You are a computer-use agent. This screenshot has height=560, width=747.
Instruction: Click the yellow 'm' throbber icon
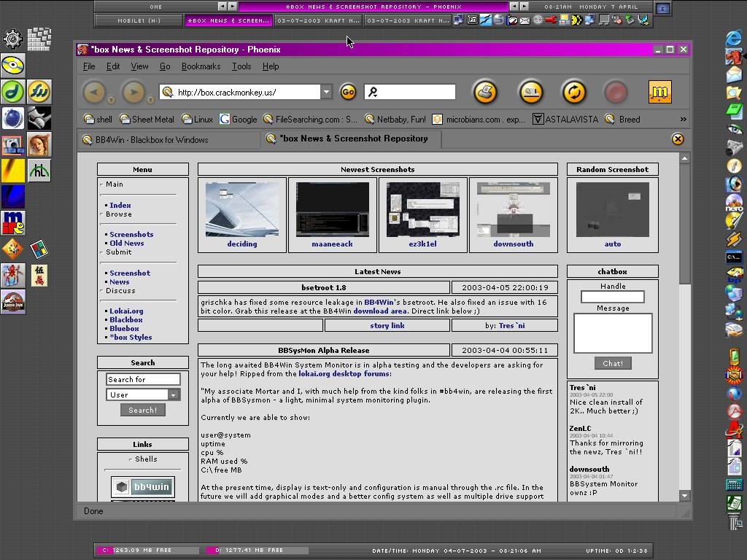click(x=659, y=92)
